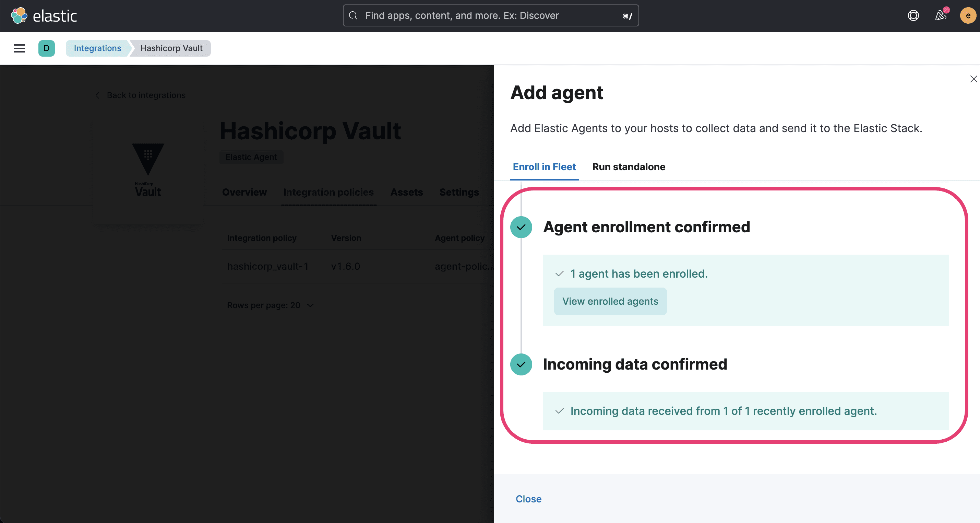Viewport: 980px width, 523px height.
Task: Select the Enroll in Fleet tab
Action: (x=544, y=167)
